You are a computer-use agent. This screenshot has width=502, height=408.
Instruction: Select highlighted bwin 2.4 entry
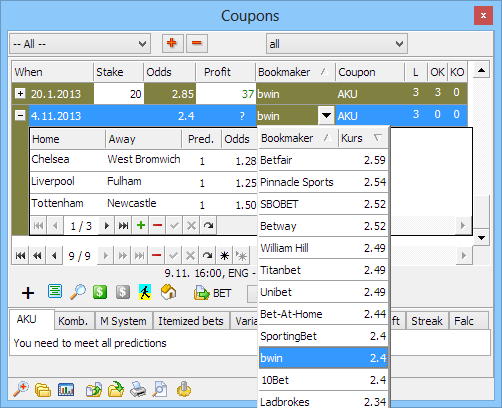323,358
